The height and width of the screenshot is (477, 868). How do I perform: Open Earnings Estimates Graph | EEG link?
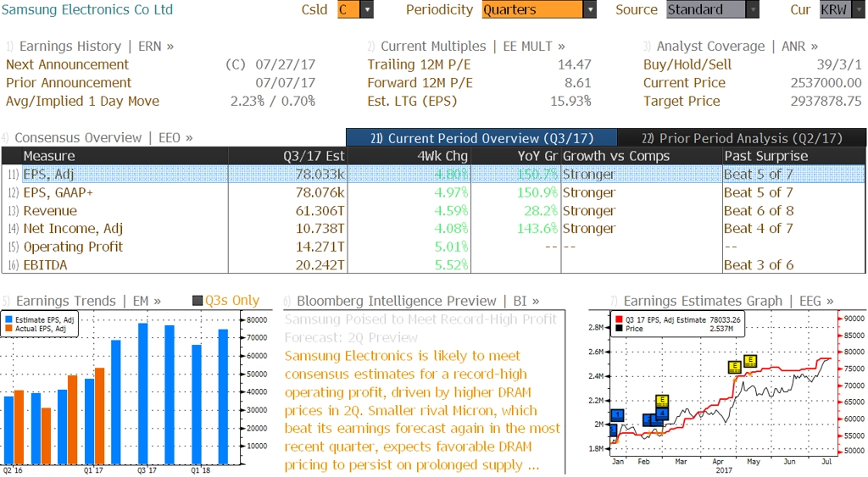pyautogui.click(x=728, y=301)
